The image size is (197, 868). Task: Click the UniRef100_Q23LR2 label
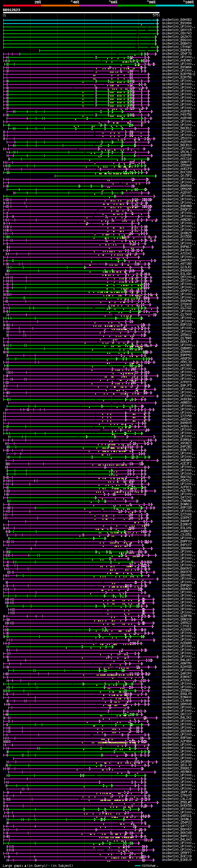point(177,267)
